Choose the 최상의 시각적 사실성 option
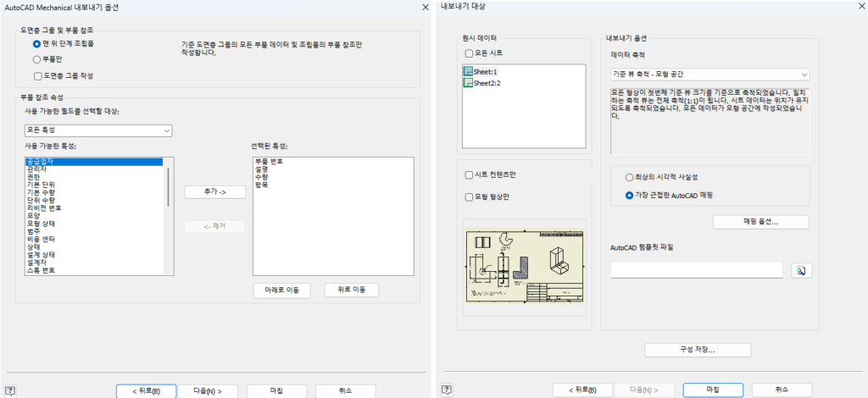This screenshot has height=398, width=868. pos(628,178)
